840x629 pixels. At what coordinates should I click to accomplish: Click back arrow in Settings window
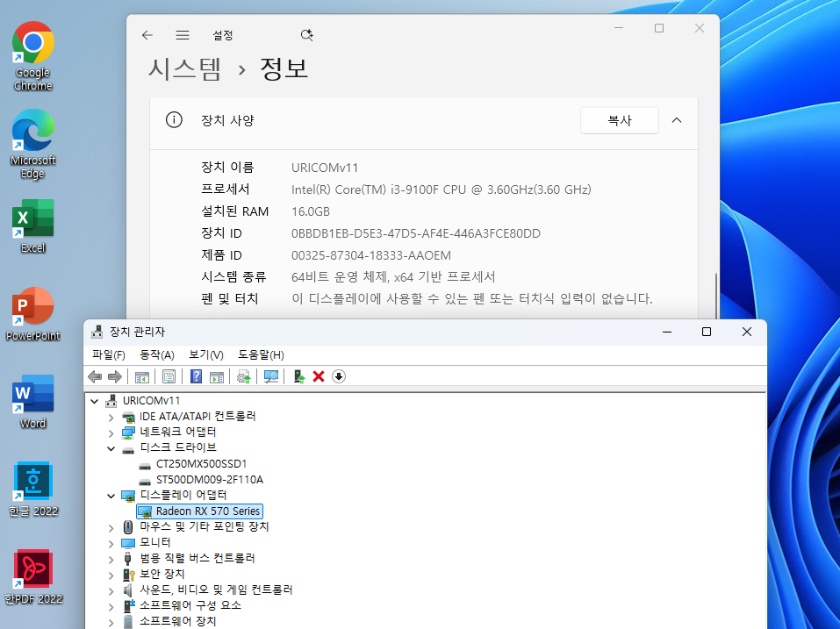pyautogui.click(x=147, y=35)
